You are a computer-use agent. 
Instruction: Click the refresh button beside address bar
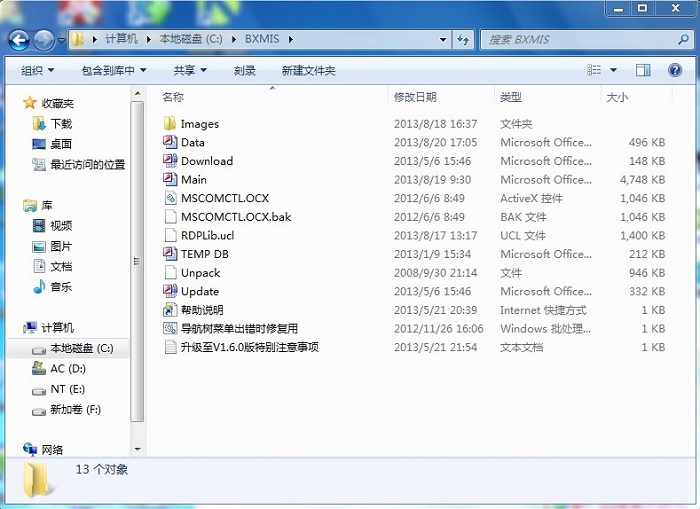coord(463,40)
